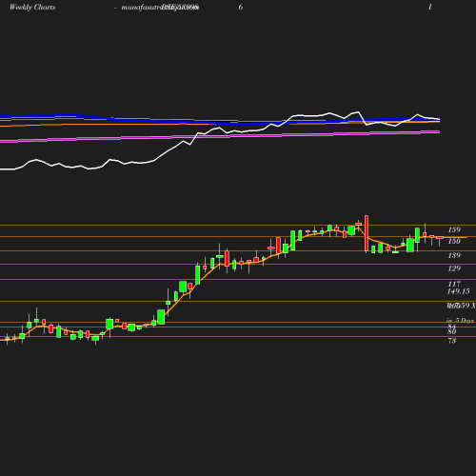The height and width of the screenshot is (476, 476).
Task: Click the "Weekly Charts" title text
Action: (32, 8)
